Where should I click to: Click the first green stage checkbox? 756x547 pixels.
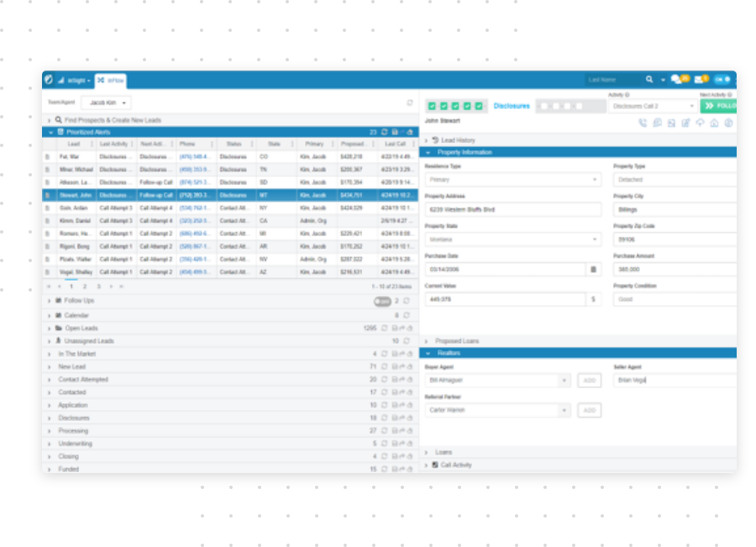point(432,107)
